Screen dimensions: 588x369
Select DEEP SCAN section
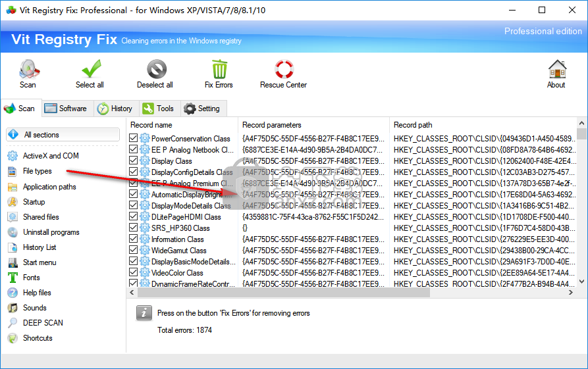click(x=43, y=323)
